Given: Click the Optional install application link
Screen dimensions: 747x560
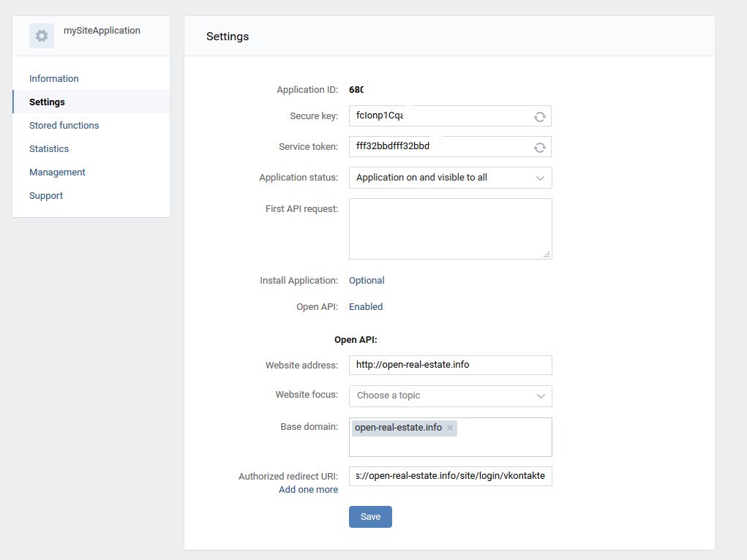Looking at the screenshot, I should click(367, 281).
